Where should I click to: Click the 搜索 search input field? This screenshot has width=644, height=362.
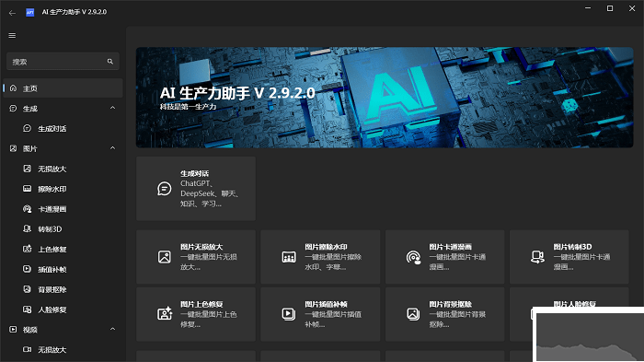(63, 62)
